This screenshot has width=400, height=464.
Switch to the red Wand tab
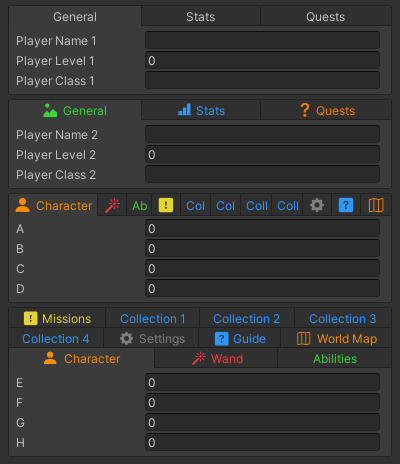[x=216, y=359]
